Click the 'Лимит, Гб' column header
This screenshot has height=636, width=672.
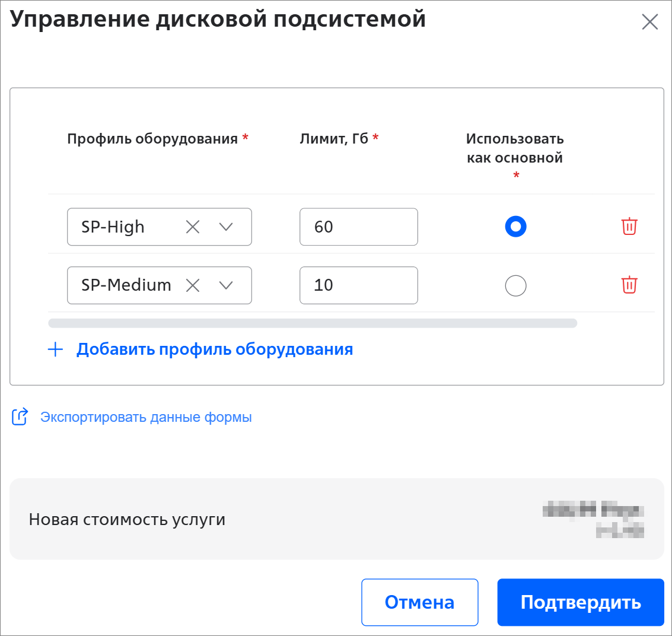pos(334,139)
